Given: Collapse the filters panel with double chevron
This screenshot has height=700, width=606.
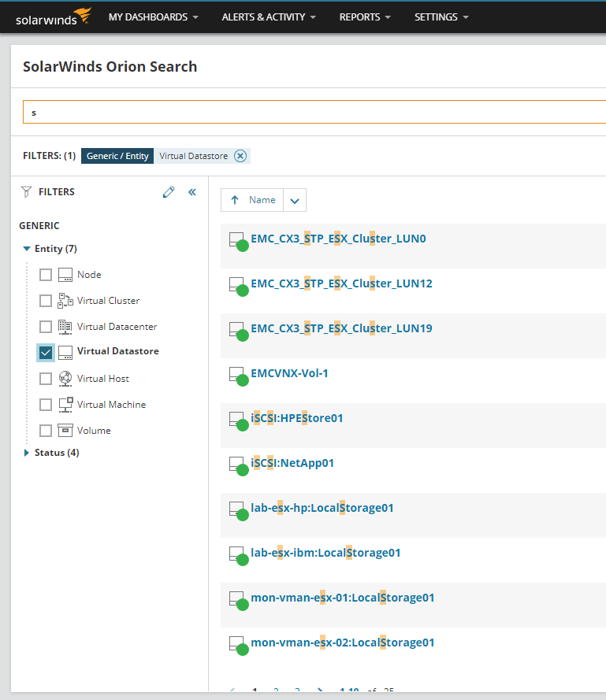Looking at the screenshot, I should (192, 192).
